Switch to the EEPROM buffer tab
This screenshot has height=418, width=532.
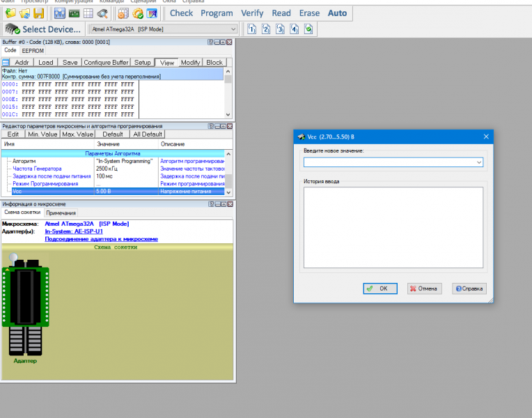click(33, 51)
